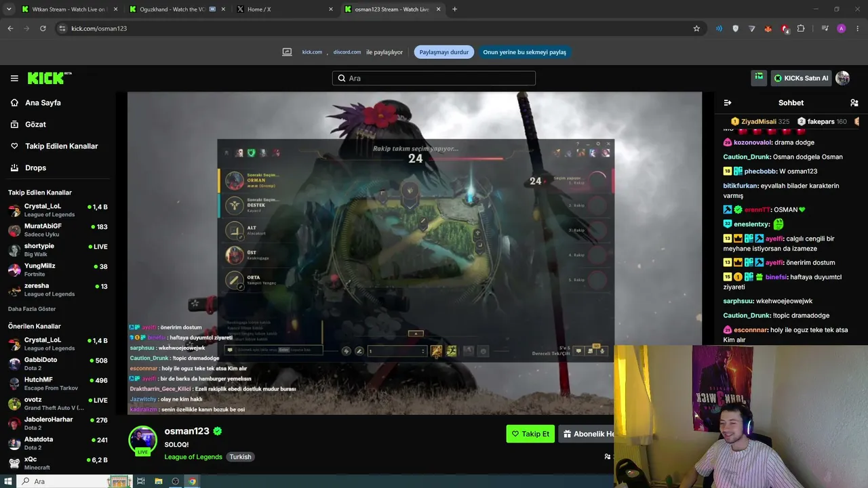Open File Explorer from the taskbar

point(158,481)
